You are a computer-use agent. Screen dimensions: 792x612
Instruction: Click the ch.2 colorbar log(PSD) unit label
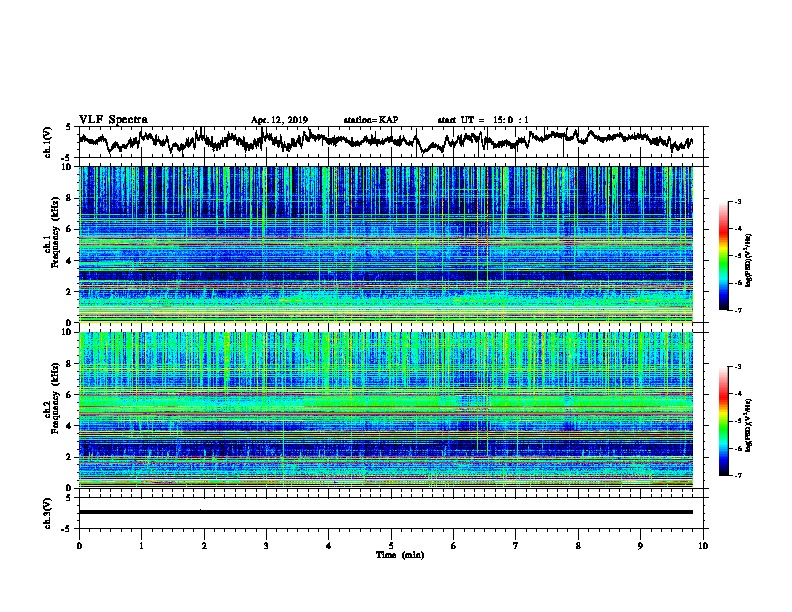(x=749, y=425)
